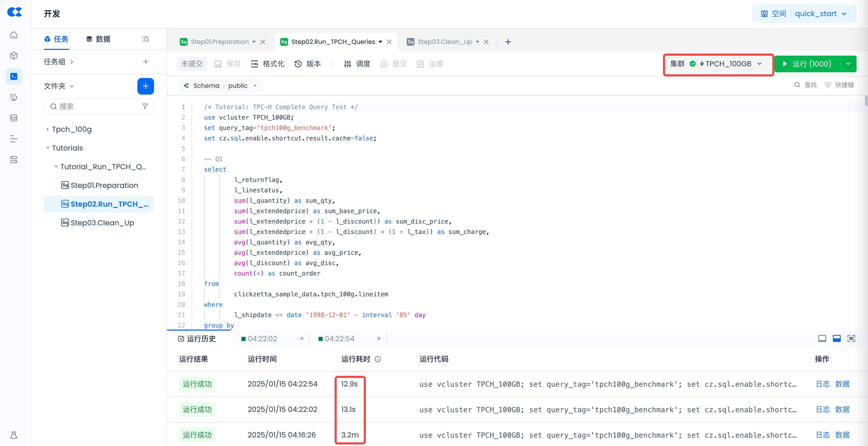This screenshot has height=446, width=868.
Task: Expand the 任务组 chevron
Action: click(x=72, y=62)
